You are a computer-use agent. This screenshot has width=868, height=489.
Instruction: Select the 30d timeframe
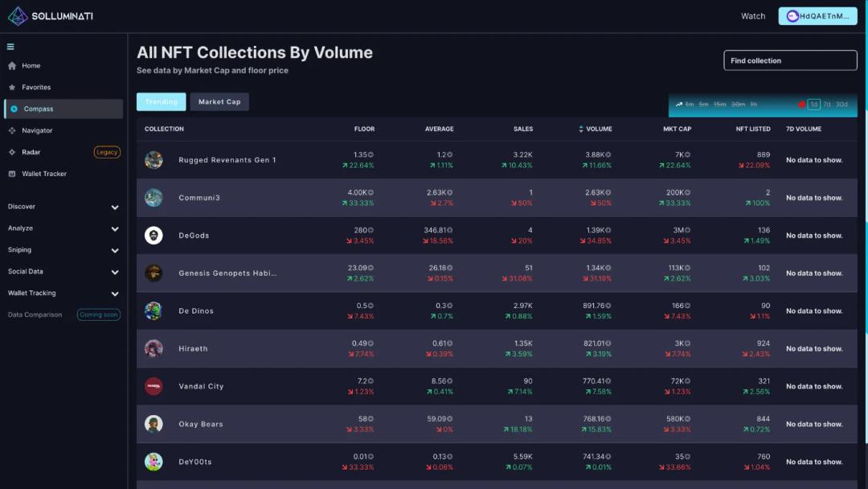[x=841, y=104]
